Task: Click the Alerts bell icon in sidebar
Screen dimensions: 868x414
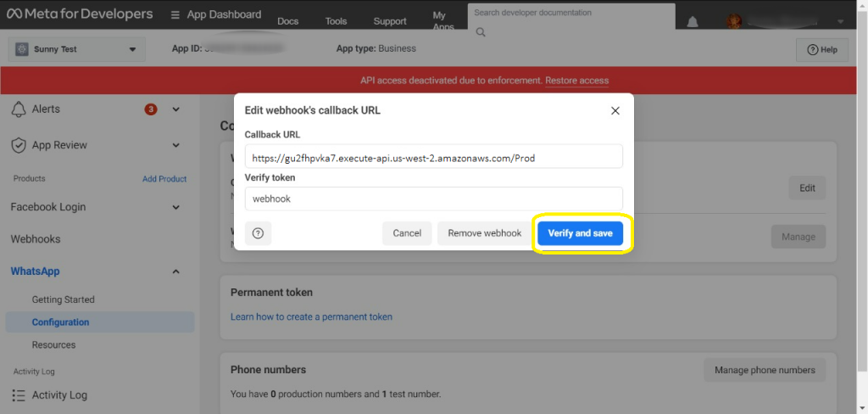Action: point(19,109)
